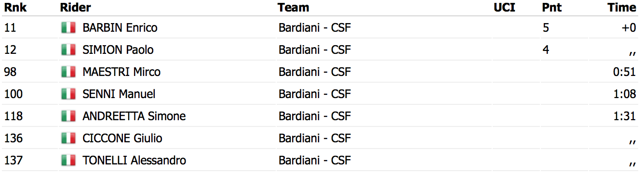644x175 pixels.
Task: Click the Italian flag beside ANDREETTA Simone
Action: (x=68, y=116)
